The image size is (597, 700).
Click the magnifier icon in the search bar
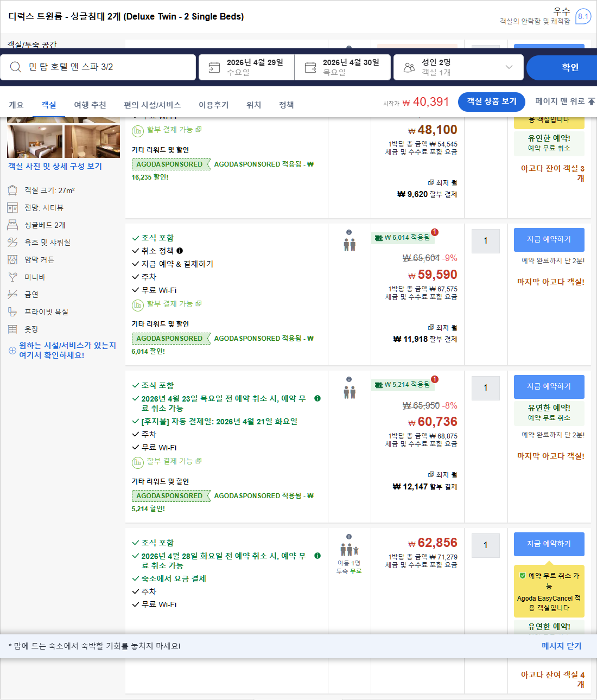(x=15, y=67)
